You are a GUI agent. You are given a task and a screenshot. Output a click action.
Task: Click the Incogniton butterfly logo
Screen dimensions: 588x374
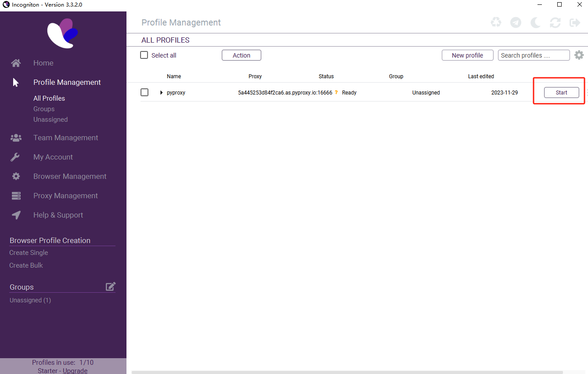pyautogui.click(x=63, y=33)
